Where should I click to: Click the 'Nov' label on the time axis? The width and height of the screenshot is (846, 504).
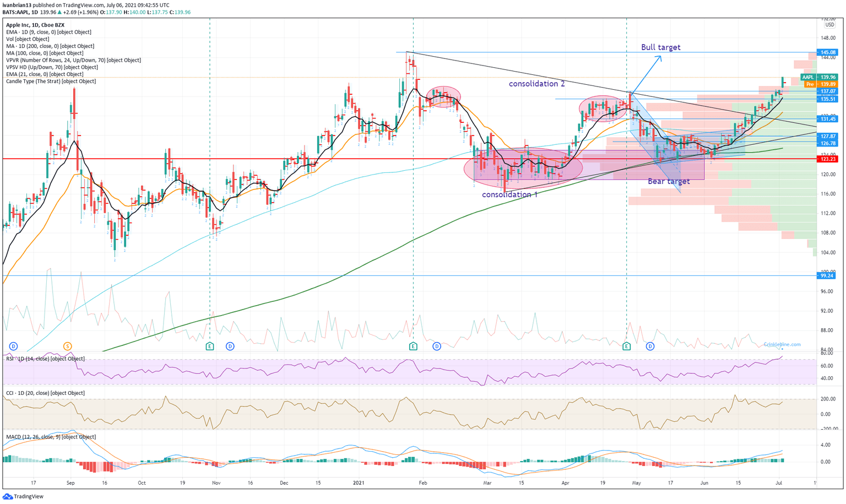click(216, 483)
